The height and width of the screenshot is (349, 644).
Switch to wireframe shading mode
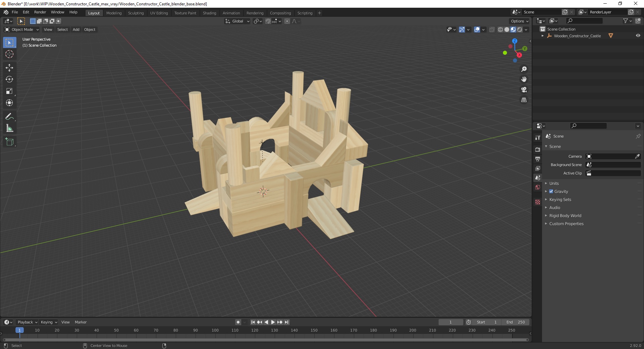click(500, 30)
